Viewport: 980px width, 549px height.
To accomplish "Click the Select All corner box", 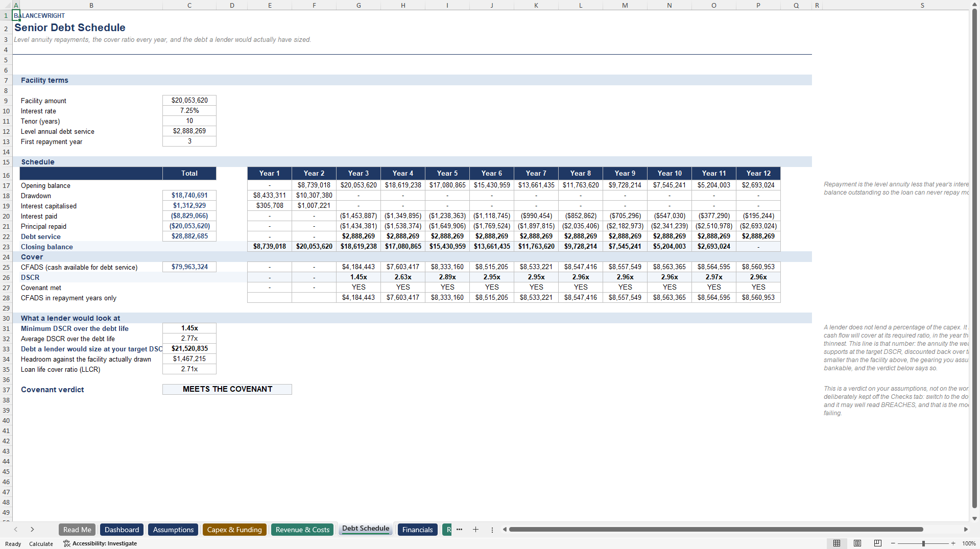I will [6, 5].
